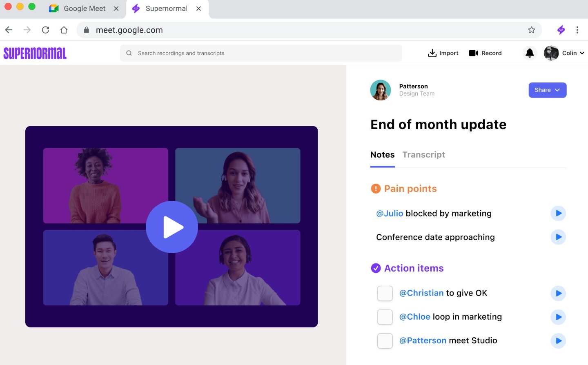Open the browser three-dot menu
Image resolution: width=588 pixels, height=365 pixels.
coord(577,30)
